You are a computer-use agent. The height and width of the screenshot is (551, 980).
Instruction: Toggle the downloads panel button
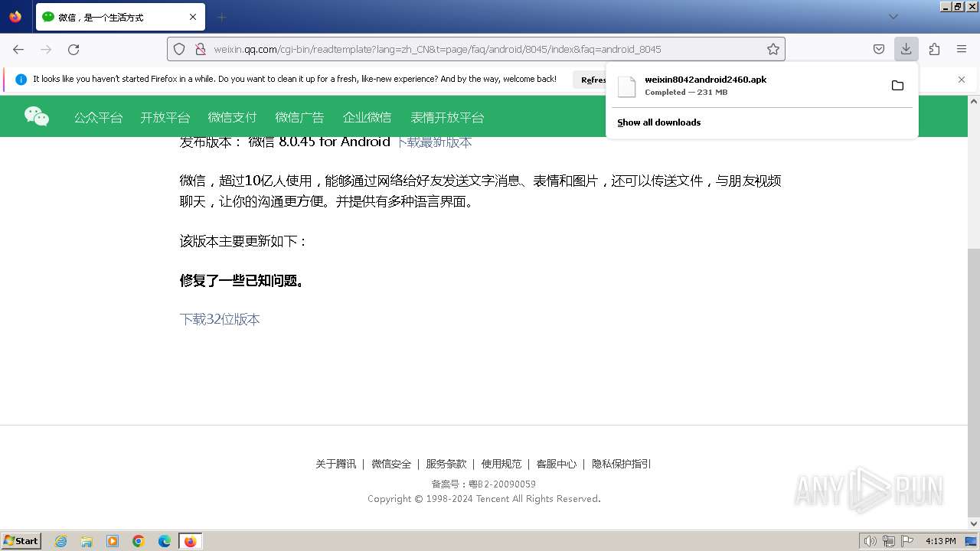906,49
